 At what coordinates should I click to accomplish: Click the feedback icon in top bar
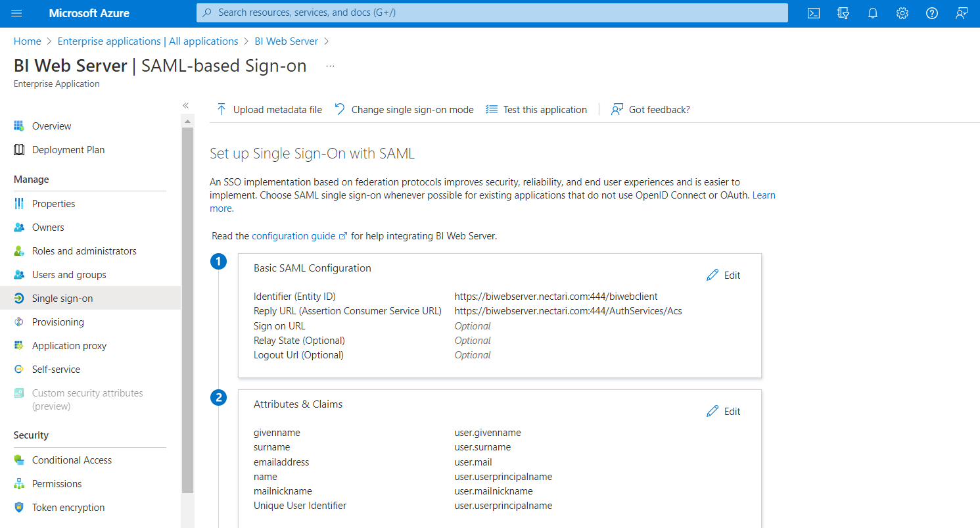tap(962, 13)
